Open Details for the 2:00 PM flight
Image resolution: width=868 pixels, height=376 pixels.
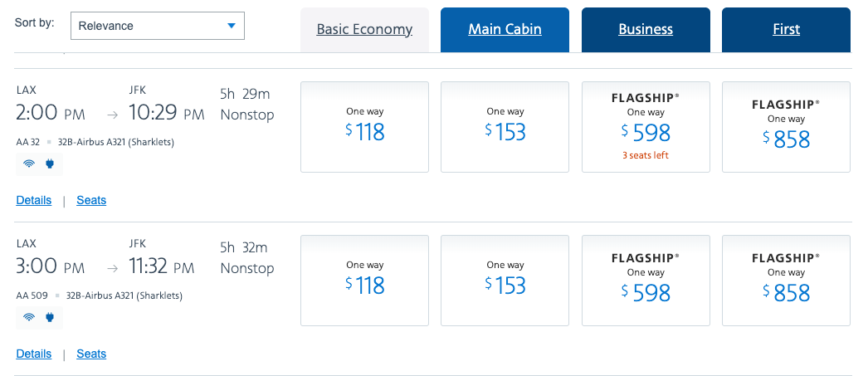pos(33,200)
